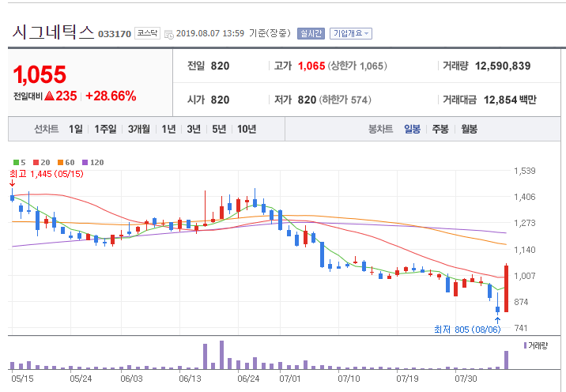Click the 코스닥 market badge
Image resolution: width=566 pixels, height=392 pixels.
tap(147, 33)
